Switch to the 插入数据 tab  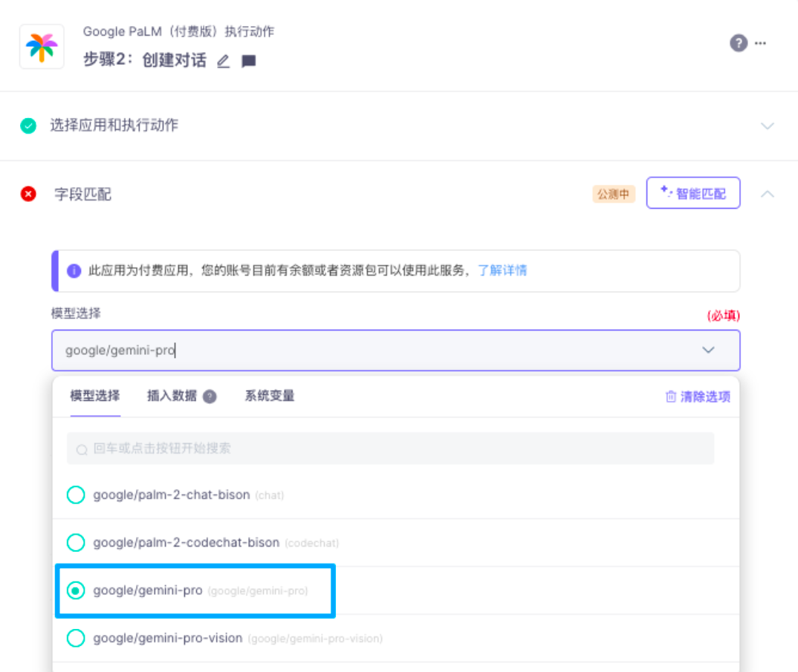click(x=172, y=396)
